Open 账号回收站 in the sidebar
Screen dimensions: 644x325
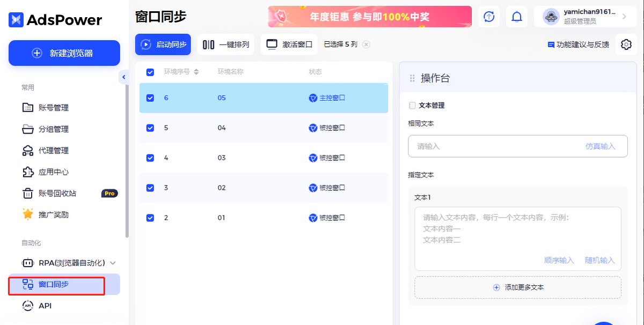pyautogui.click(x=57, y=193)
